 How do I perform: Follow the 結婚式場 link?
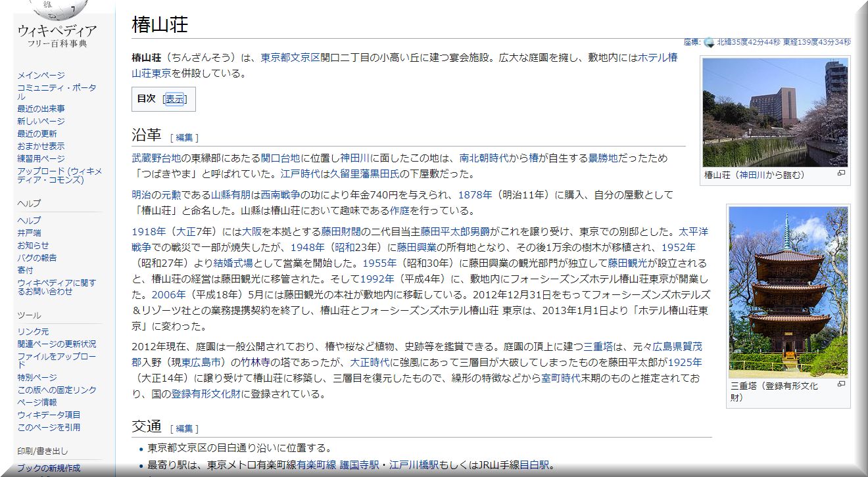[x=233, y=263]
